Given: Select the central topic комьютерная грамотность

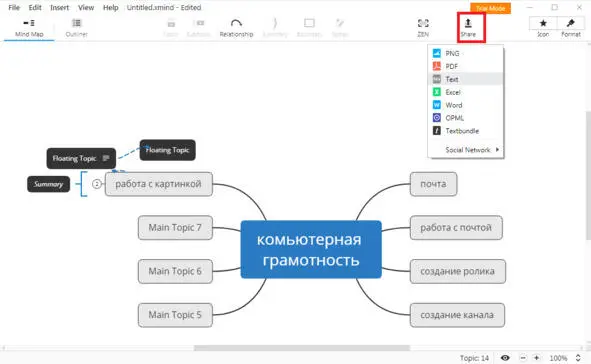Looking at the screenshot, I should tap(311, 249).
